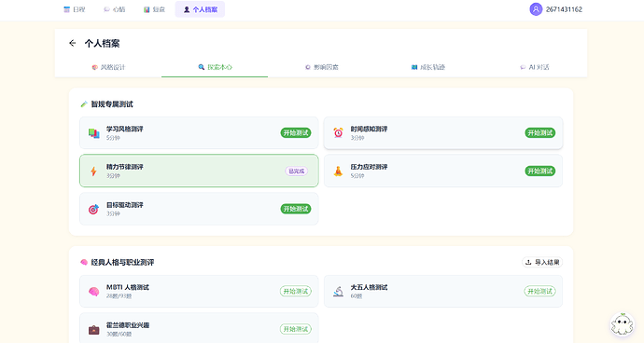
Task: Click the briefcase icon for 霍兰德职业兴趣
Action: pyautogui.click(x=93, y=329)
